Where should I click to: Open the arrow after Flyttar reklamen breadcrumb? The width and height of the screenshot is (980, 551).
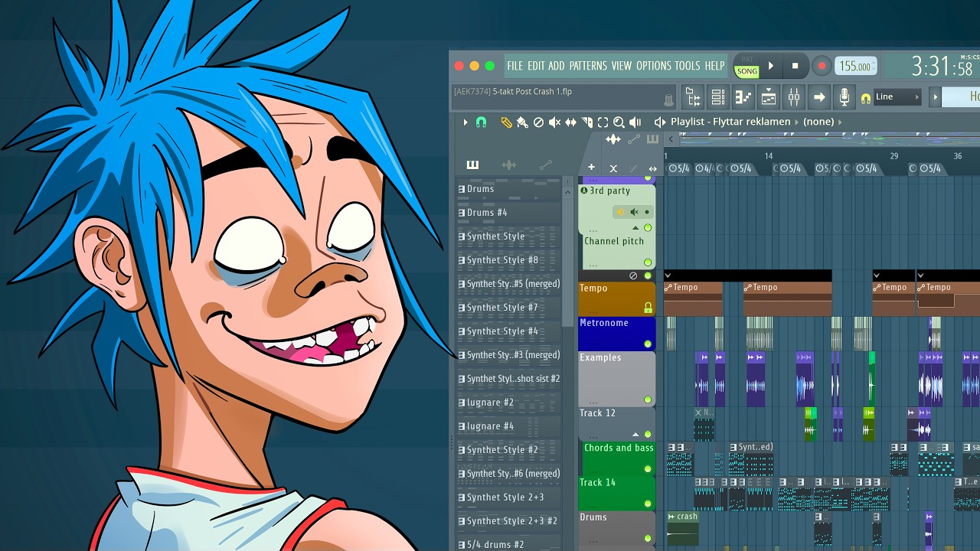coord(796,122)
